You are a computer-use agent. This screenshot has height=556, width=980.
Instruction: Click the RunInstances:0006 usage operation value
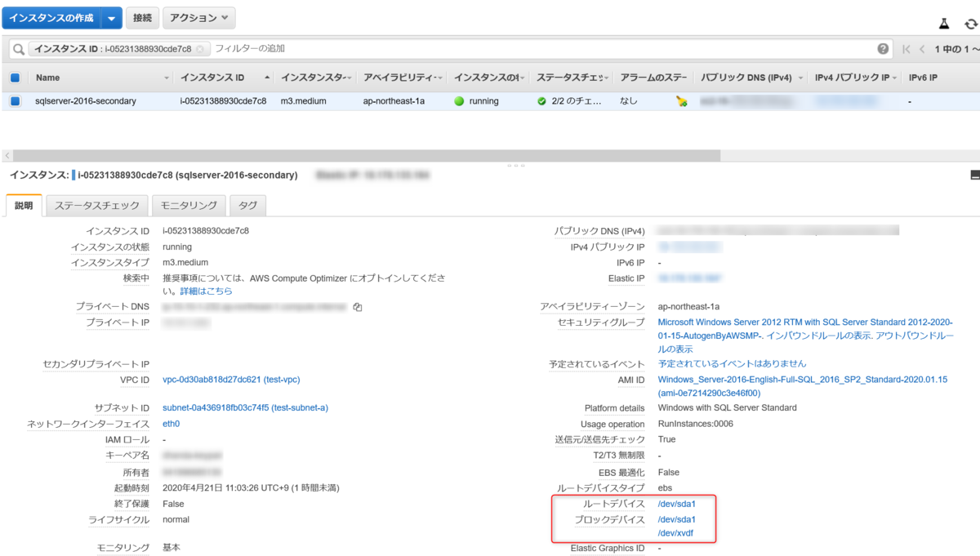(695, 424)
